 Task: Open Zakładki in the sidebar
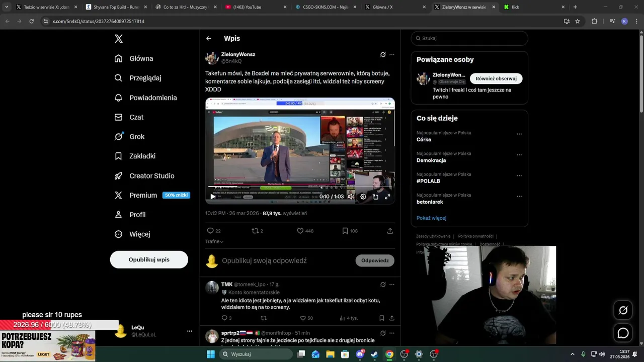pos(135,156)
